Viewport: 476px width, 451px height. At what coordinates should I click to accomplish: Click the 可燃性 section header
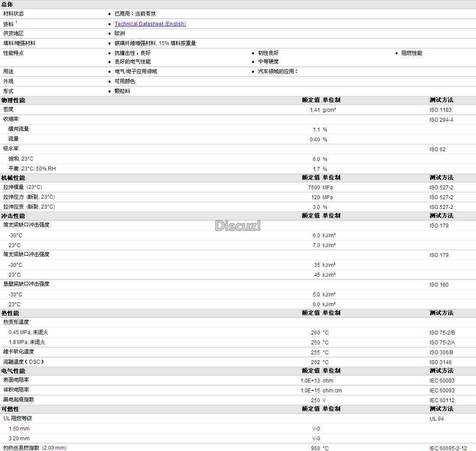coord(10,409)
